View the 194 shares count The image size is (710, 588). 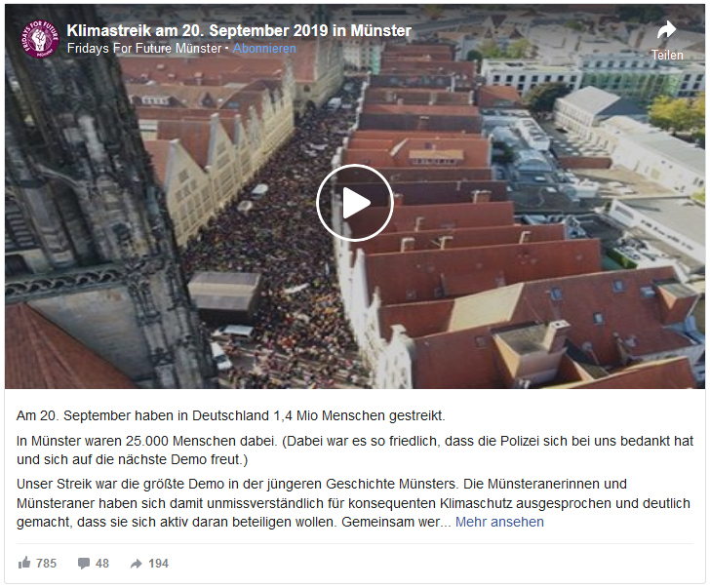point(158,563)
